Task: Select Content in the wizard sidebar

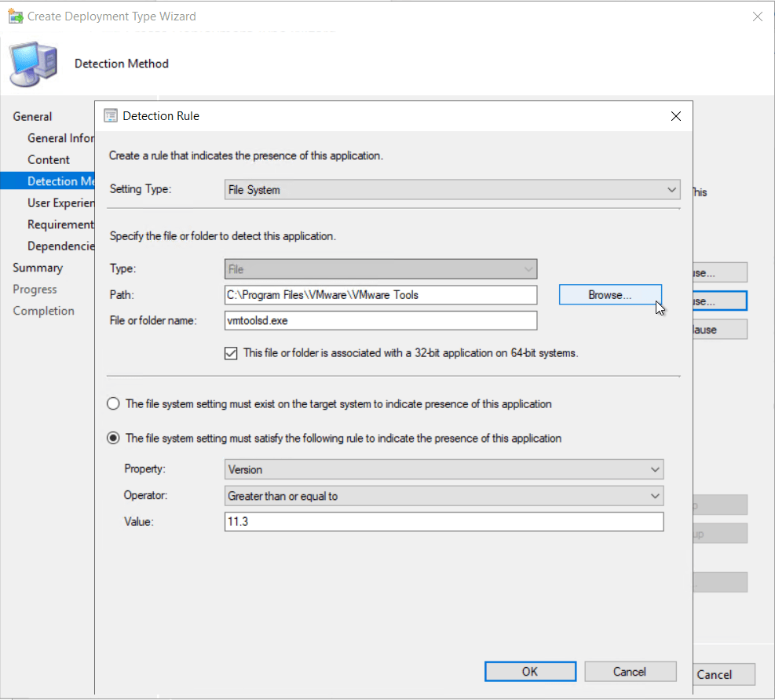Action: coord(49,159)
